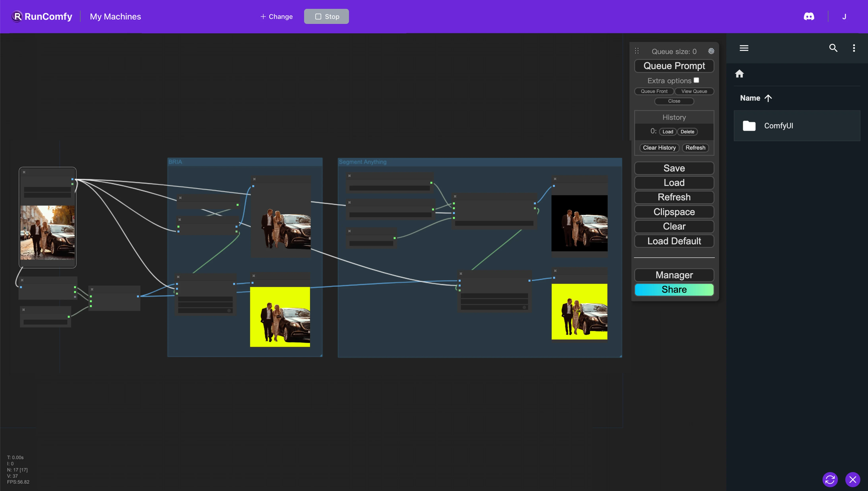
Task: Click the overflow menu icon top-right
Action: (854, 48)
